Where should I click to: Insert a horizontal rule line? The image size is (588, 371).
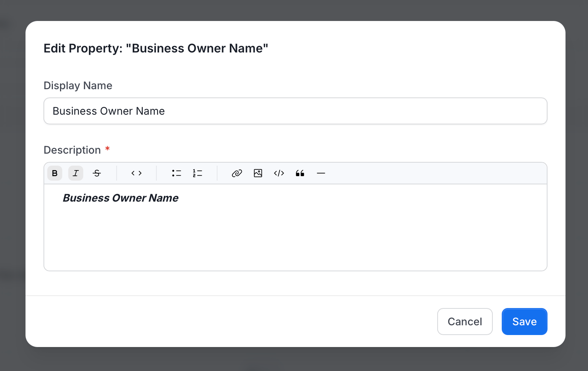[x=321, y=173]
